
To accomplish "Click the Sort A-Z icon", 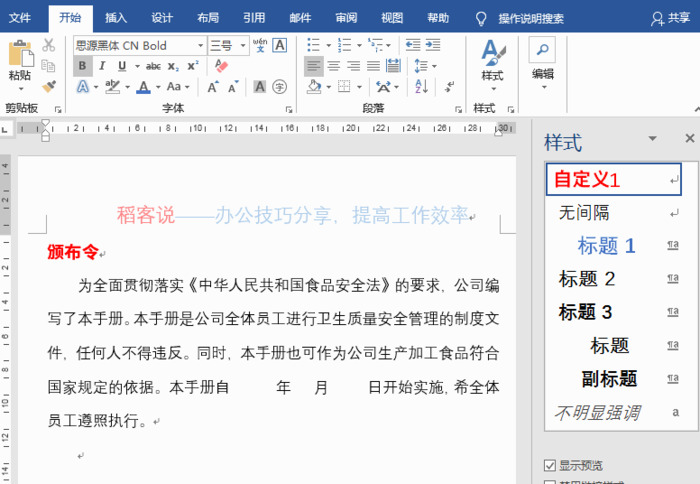I will [x=421, y=87].
